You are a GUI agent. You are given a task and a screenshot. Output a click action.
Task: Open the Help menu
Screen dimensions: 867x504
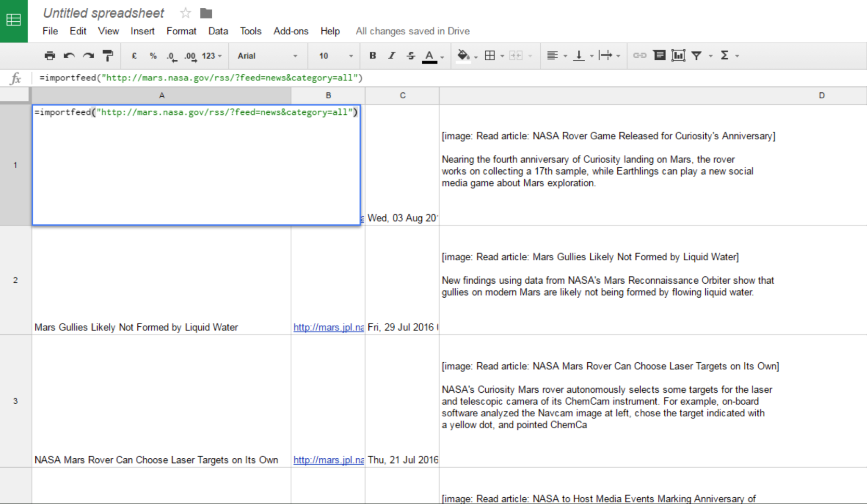click(x=330, y=31)
